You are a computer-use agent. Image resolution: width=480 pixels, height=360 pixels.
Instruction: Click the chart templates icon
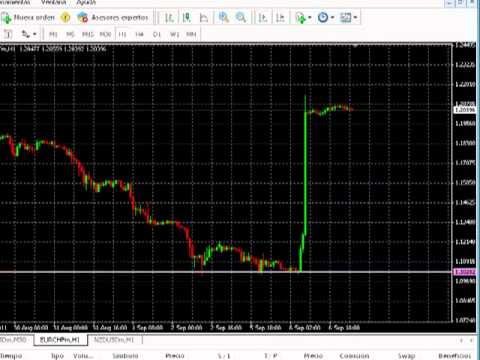(x=346, y=17)
